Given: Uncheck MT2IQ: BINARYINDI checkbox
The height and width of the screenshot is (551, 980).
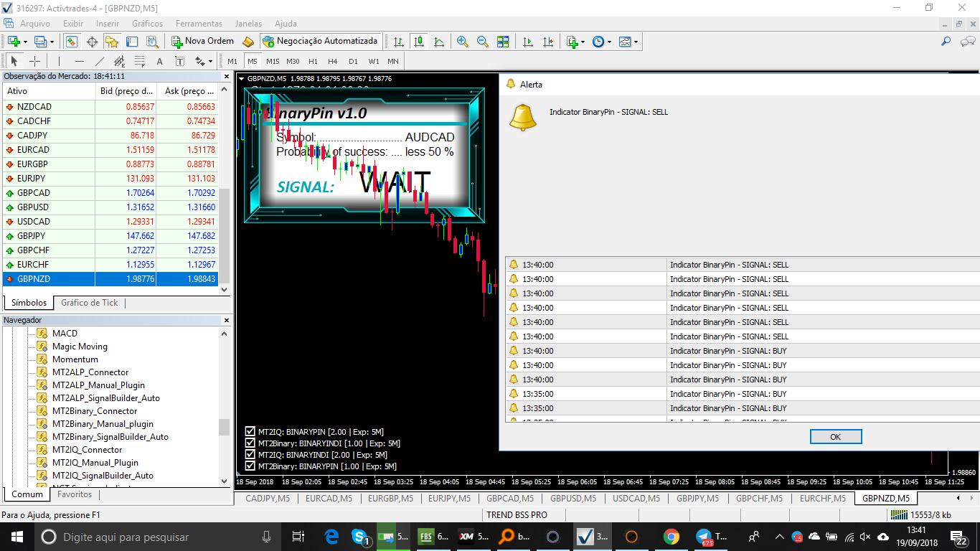Looking at the screenshot, I should (250, 455).
